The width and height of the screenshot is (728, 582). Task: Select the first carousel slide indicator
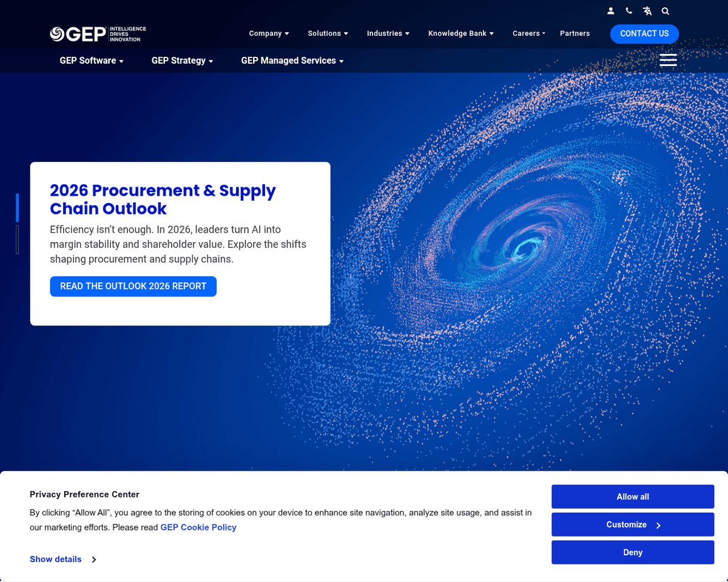[x=17, y=208]
